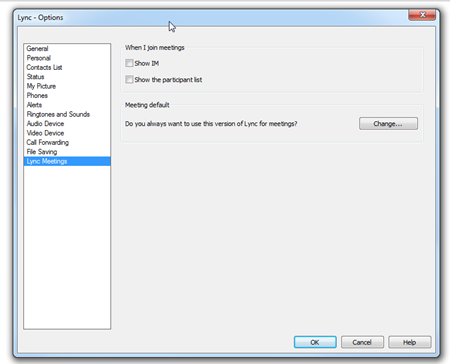Select the Lync Meetings category
The width and height of the screenshot is (450, 364).
click(x=67, y=161)
